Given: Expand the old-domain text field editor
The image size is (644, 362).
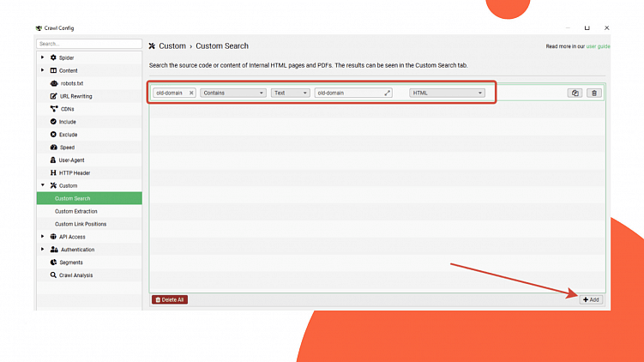Looking at the screenshot, I should 387,93.
